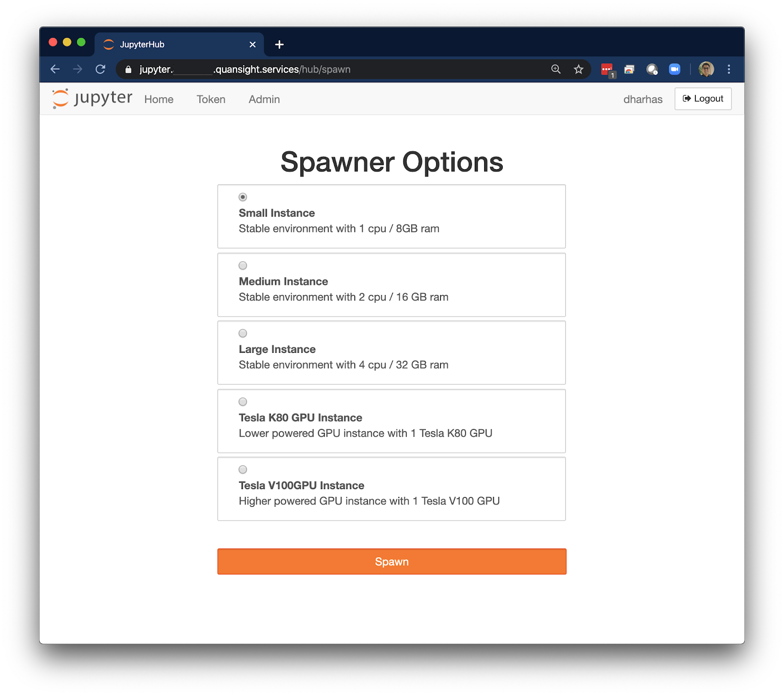Open a new browser tab
Image resolution: width=784 pixels, height=696 pixels.
(x=279, y=45)
